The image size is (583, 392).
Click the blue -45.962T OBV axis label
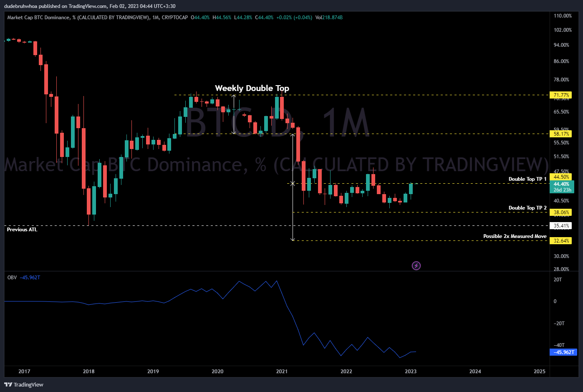click(564, 352)
